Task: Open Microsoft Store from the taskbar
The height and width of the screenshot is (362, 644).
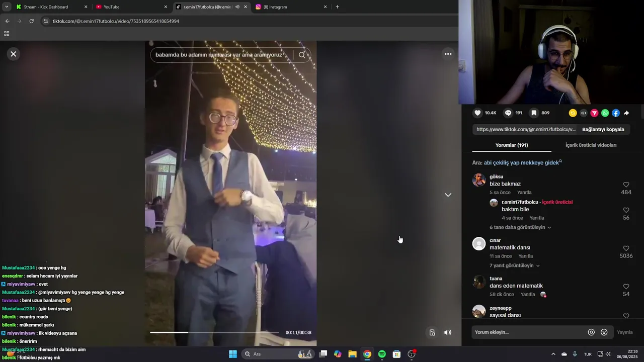Action: coord(396,354)
